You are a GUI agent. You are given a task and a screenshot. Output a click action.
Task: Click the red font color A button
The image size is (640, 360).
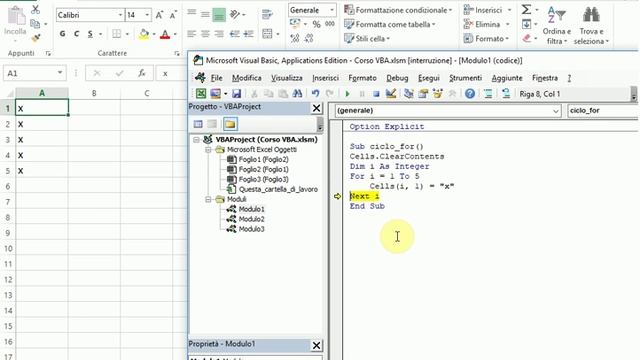[x=165, y=34]
